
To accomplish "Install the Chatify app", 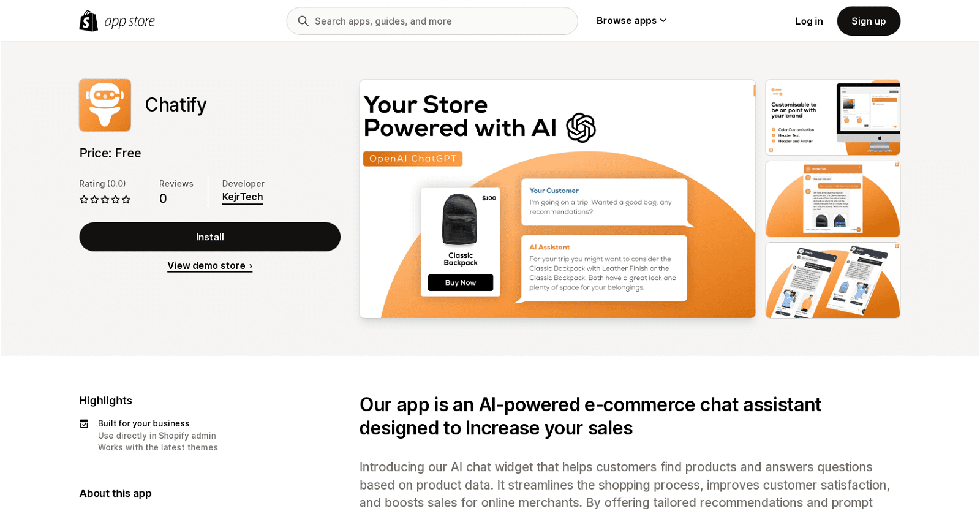I will 209,237.
